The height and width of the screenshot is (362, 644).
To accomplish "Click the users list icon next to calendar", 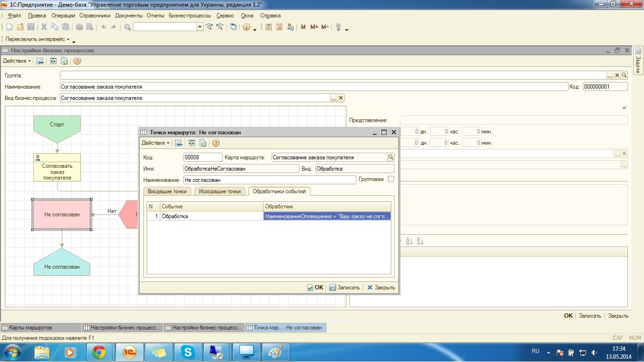I will tap(290, 27).
